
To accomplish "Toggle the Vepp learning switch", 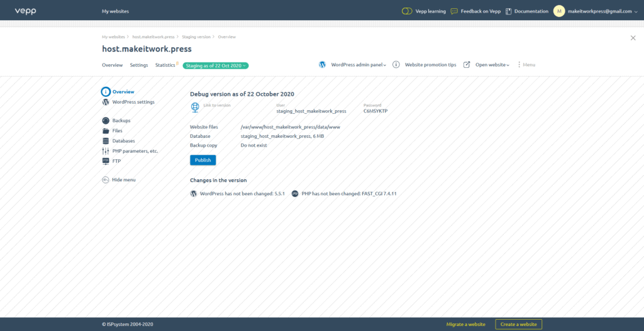I will (407, 11).
